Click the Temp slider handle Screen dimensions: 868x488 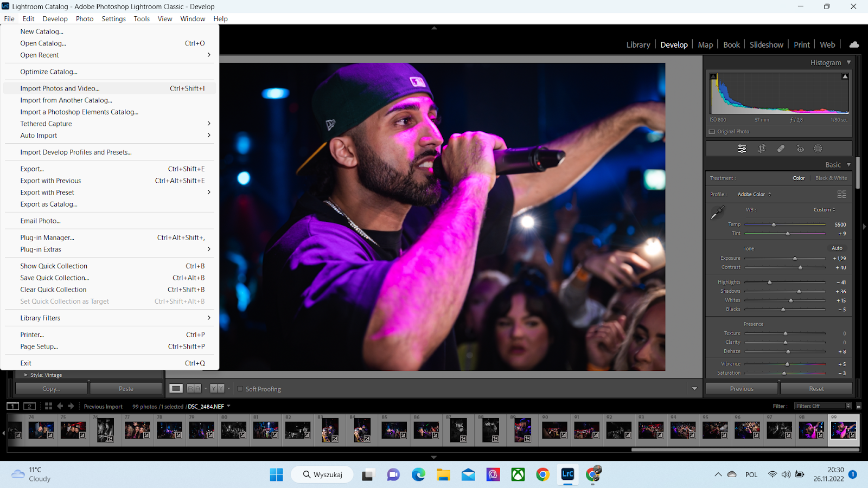click(774, 224)
